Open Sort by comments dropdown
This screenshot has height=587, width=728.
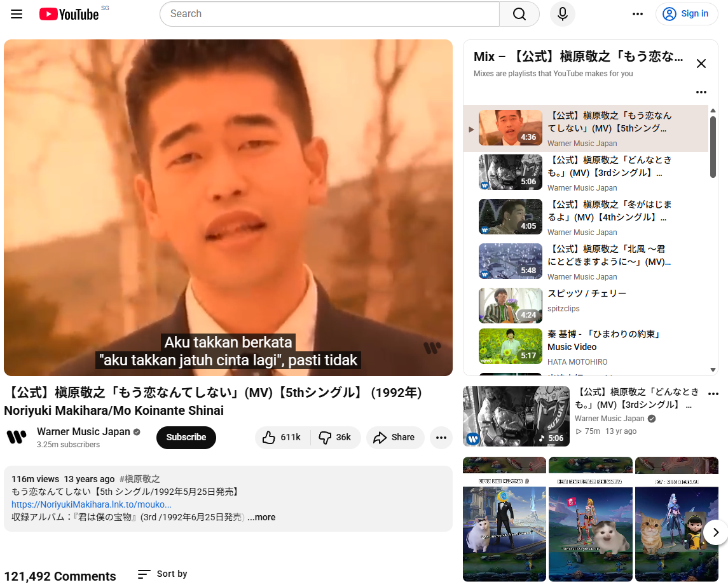click(x=163, y=574)
